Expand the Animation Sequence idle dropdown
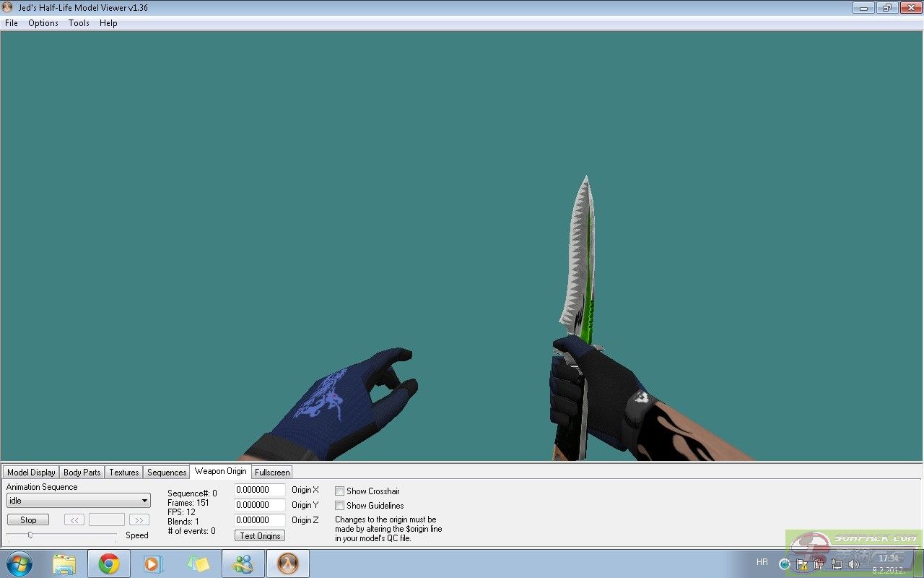This screenshot has height=578, width=924. [x=145, y=501]
